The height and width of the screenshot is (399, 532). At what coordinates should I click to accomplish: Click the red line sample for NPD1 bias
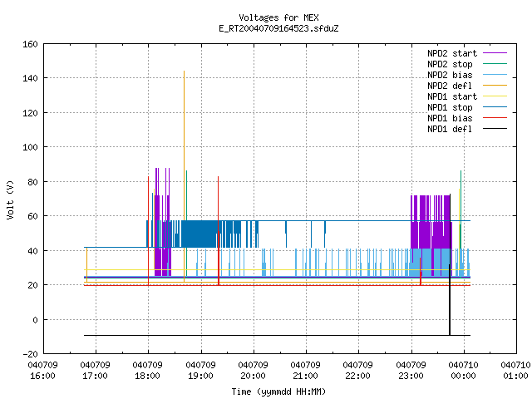click(495, 118)
